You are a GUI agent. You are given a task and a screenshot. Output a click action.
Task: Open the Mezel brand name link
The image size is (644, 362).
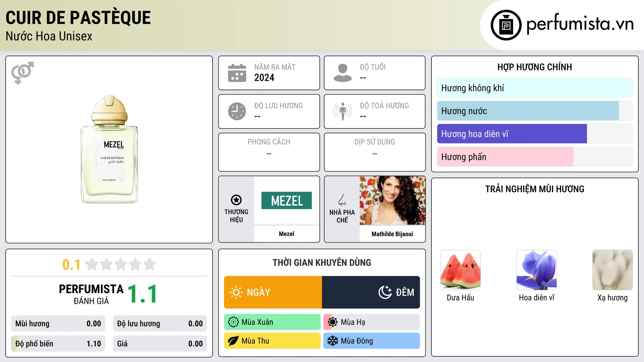click(286, 234)
